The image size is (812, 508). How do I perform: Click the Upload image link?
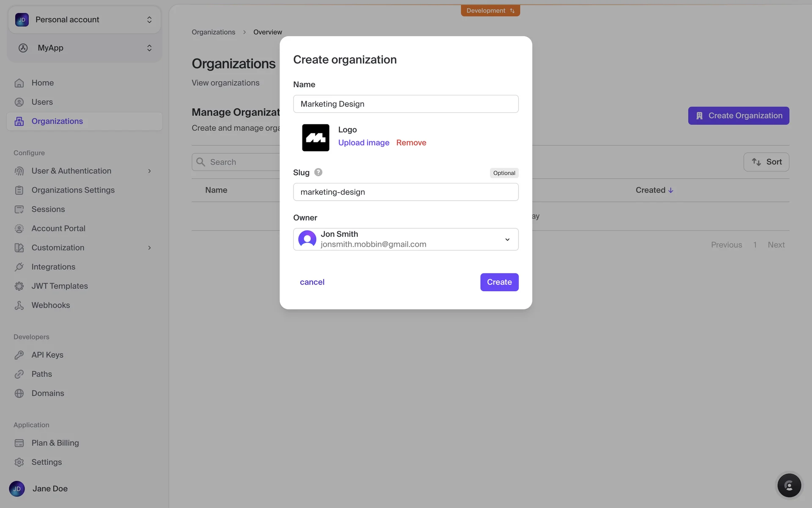(x=363, y=143)
